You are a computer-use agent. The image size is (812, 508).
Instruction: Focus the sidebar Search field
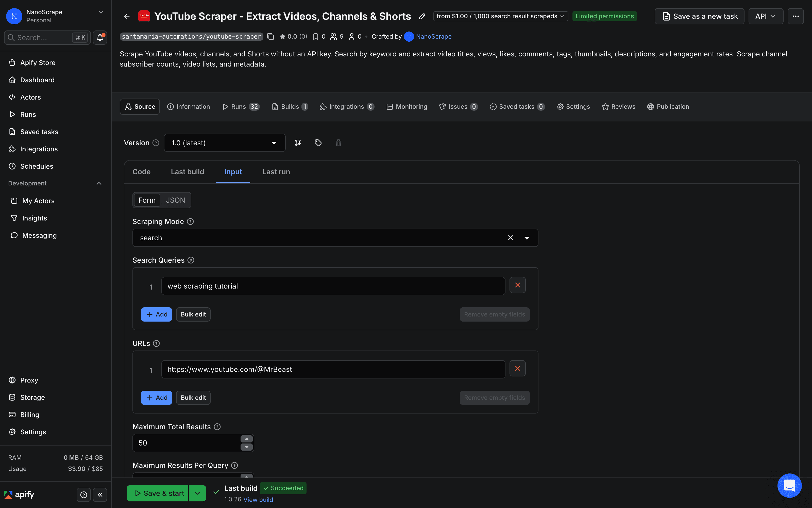coord(47,38)
